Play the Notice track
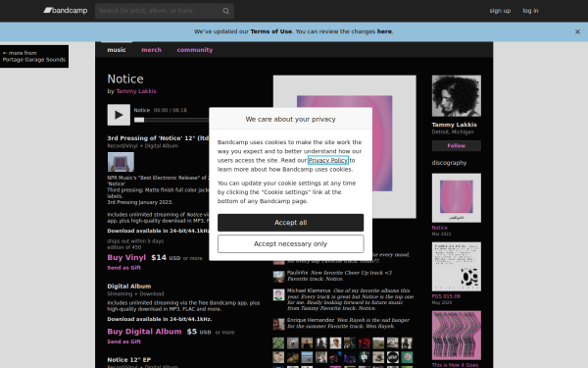This screenshot has height=368, width=588. pos(119,115)
